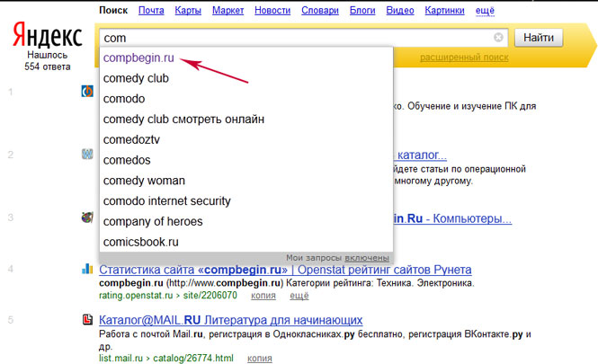The width and height of the screenshot is (598, 364).
Task: Open the Карты tab
Action: (x=188, y=10)
